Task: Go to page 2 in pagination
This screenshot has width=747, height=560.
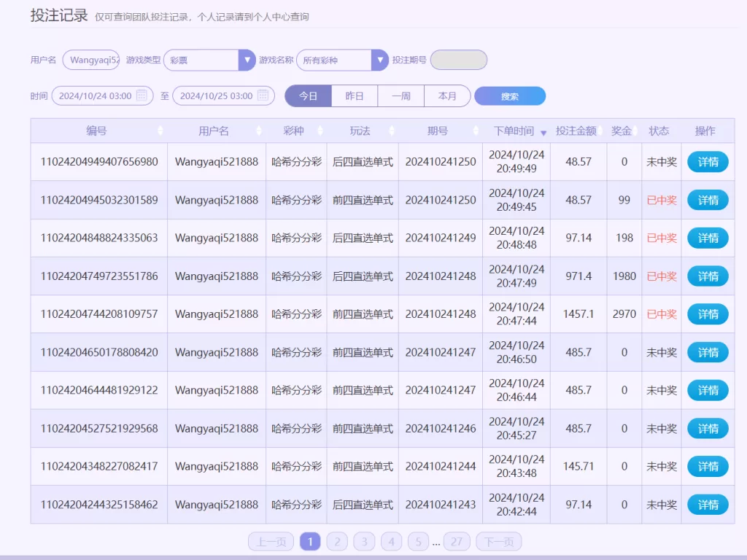Action: point(337,542)
